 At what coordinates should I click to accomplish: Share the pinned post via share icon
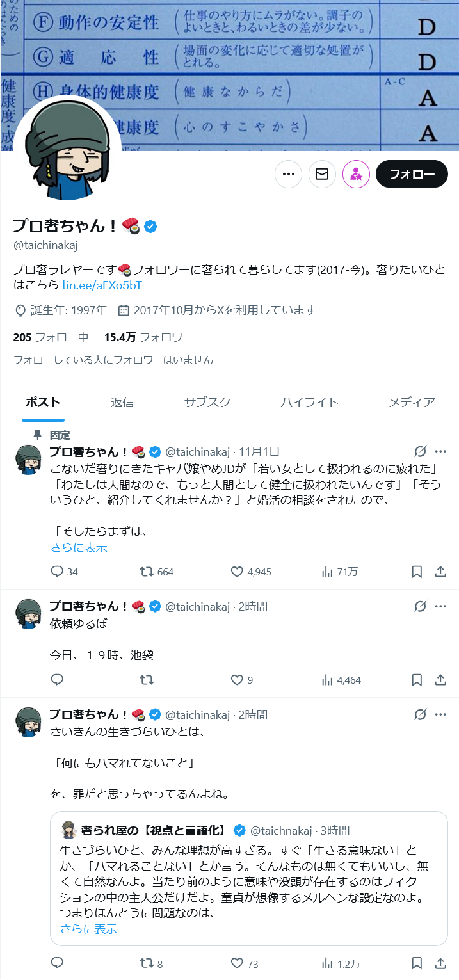[440, 572]
